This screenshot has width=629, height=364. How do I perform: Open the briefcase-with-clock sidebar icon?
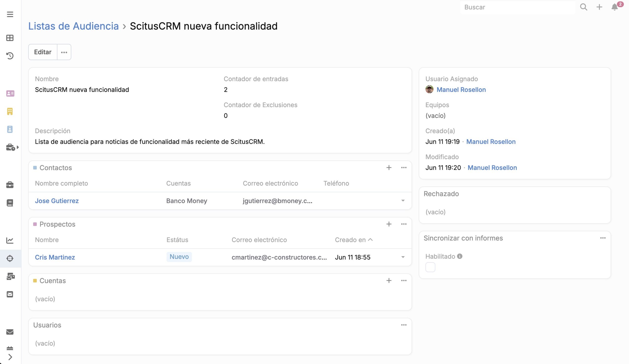click(10, 147)
